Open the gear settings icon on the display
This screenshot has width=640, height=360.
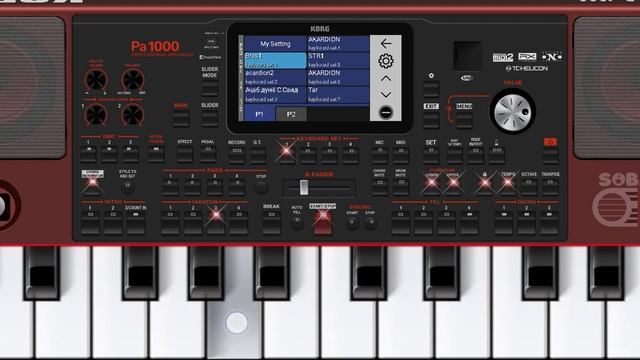coord(386,61)
